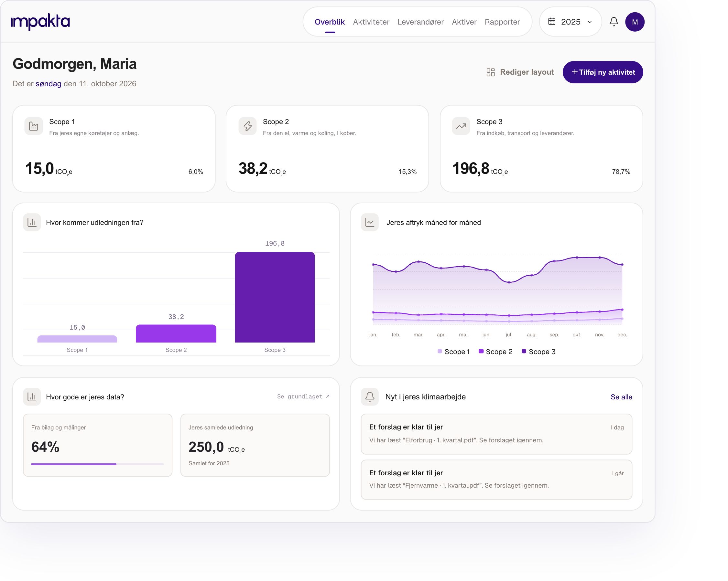Click the 'jul.' month label on chart
This screenshot has height=581, width=728.
[509, 335]
